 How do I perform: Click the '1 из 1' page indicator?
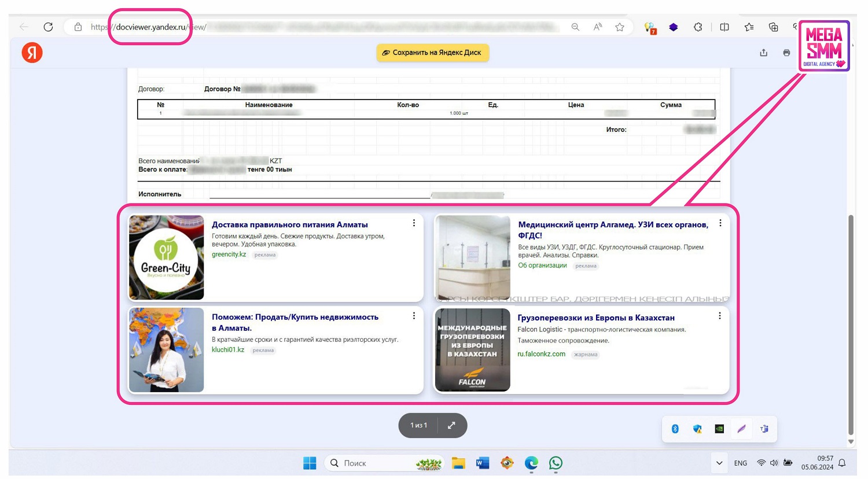tap(418, 425)
